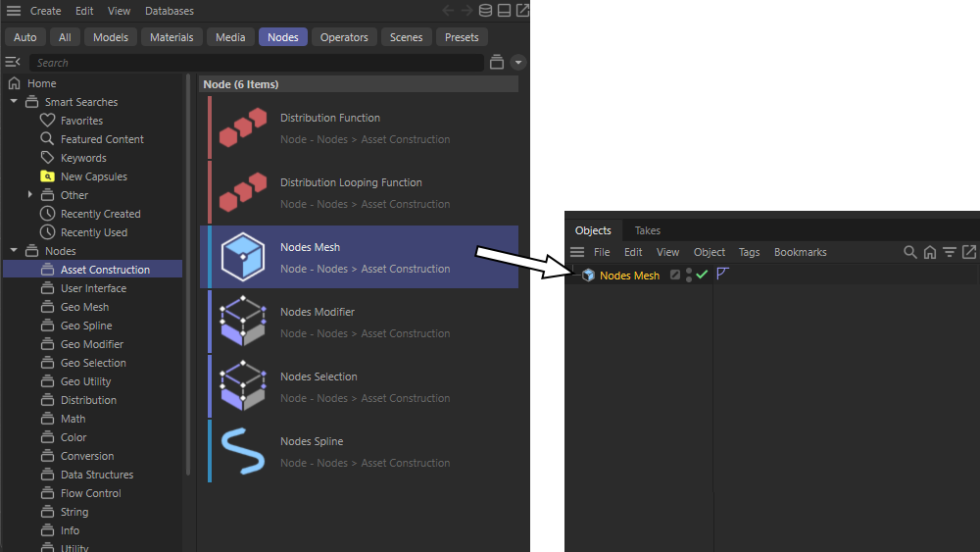Open the Edit menu in Asset Browser
Viewport: 980px width, 552px height.
pos(84,11)
